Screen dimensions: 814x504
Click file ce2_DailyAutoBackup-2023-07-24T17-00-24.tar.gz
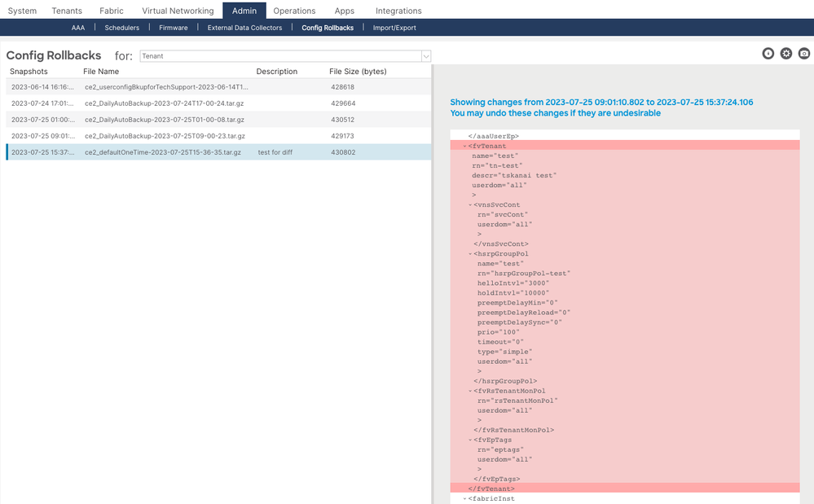click(x=164, y=103)
